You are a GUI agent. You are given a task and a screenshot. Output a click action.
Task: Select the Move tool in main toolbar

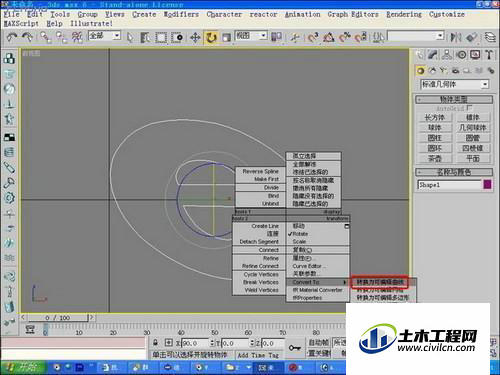195,37
